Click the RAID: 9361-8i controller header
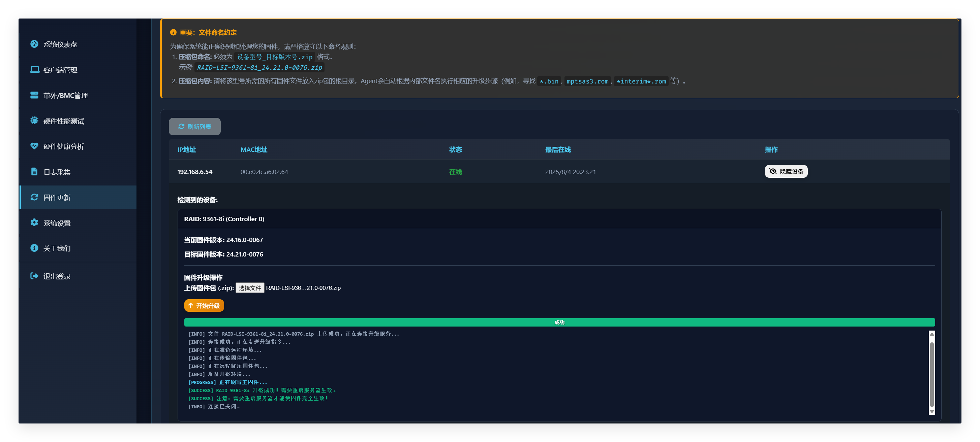Image resolution: width=980 pixels, height=442 pixels. 224,219
